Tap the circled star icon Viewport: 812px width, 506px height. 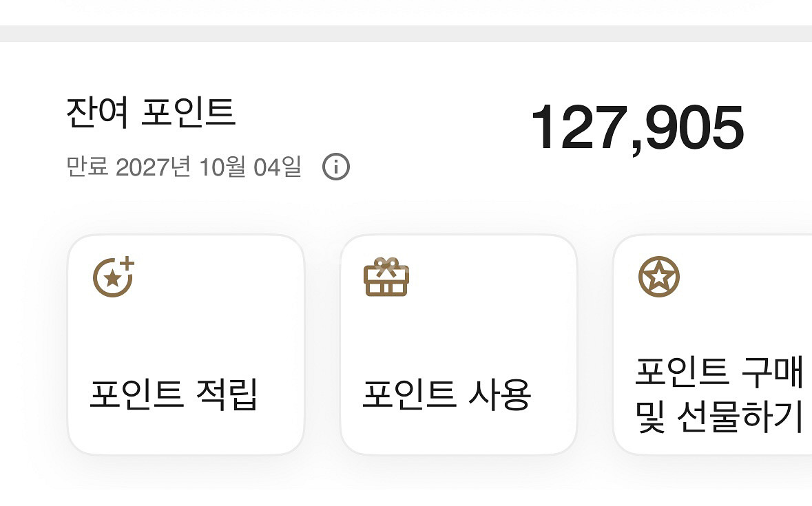658,277
